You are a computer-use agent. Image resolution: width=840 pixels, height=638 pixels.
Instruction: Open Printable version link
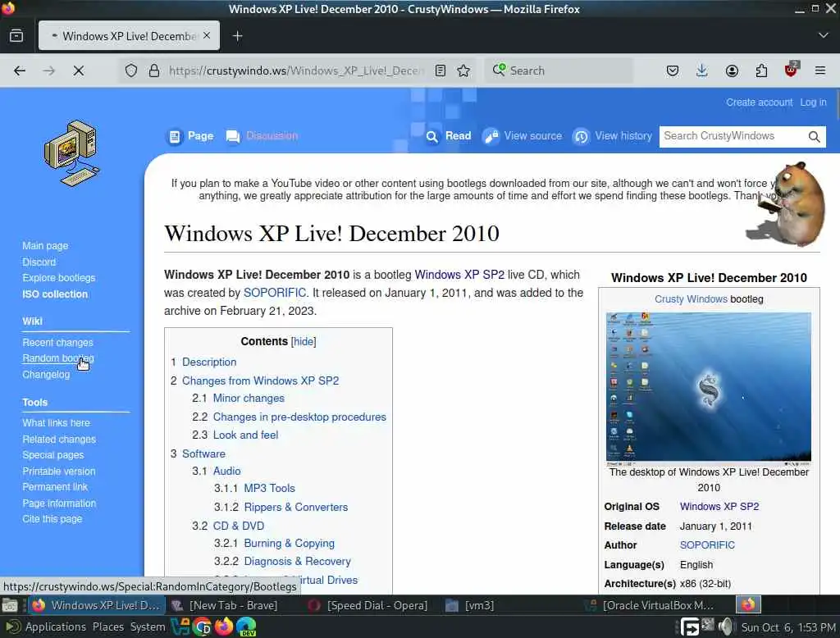point(58,472)
